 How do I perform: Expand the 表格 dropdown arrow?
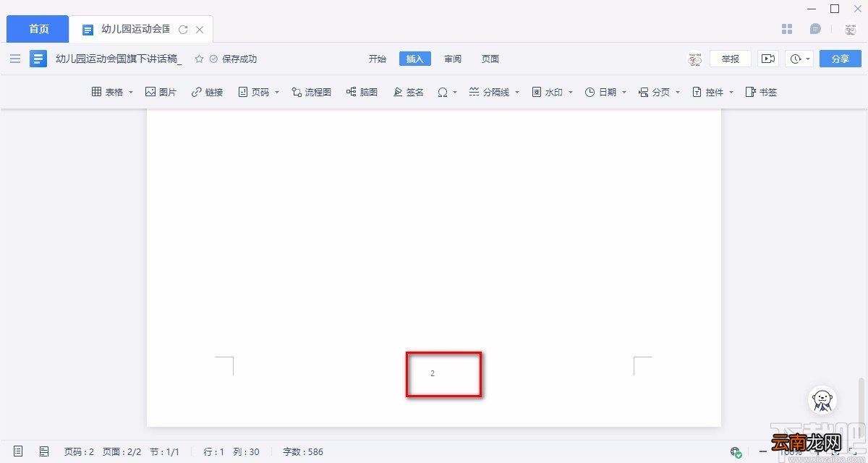[x=131, y=93]
